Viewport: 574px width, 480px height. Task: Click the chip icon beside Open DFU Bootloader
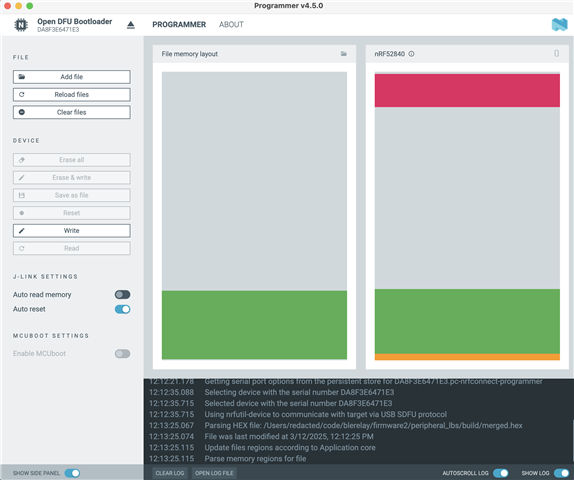tap(21, 25)
